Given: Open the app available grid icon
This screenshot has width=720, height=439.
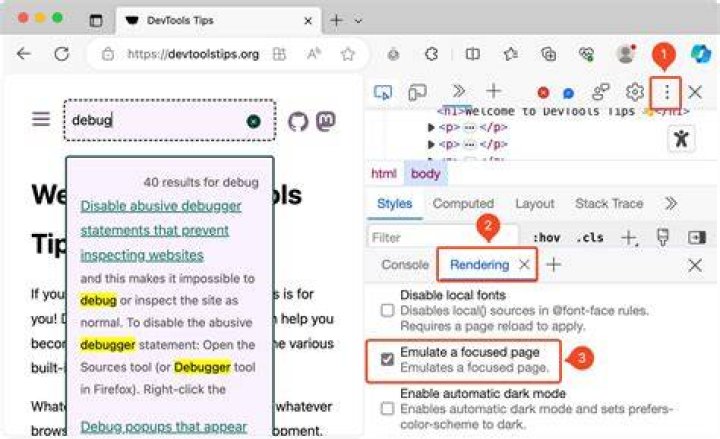Looking at the screenshot, I should pyautogui.click(x=279, y=54).
